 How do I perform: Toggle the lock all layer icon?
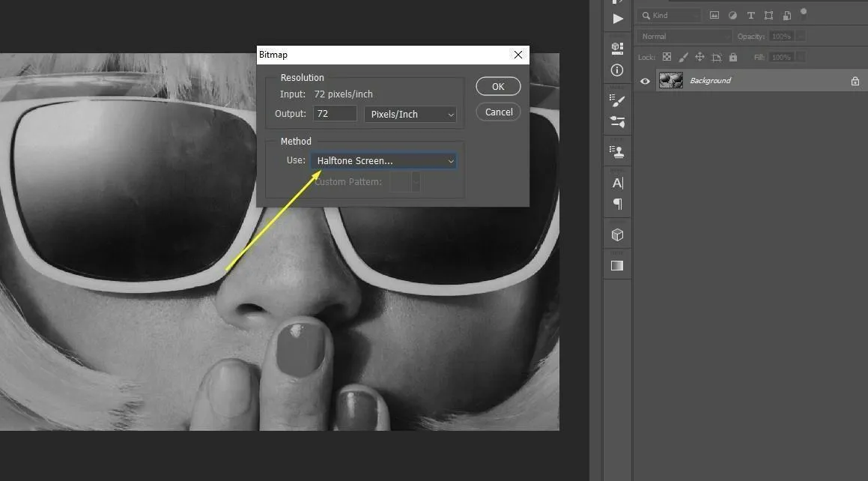coord(732,57)
